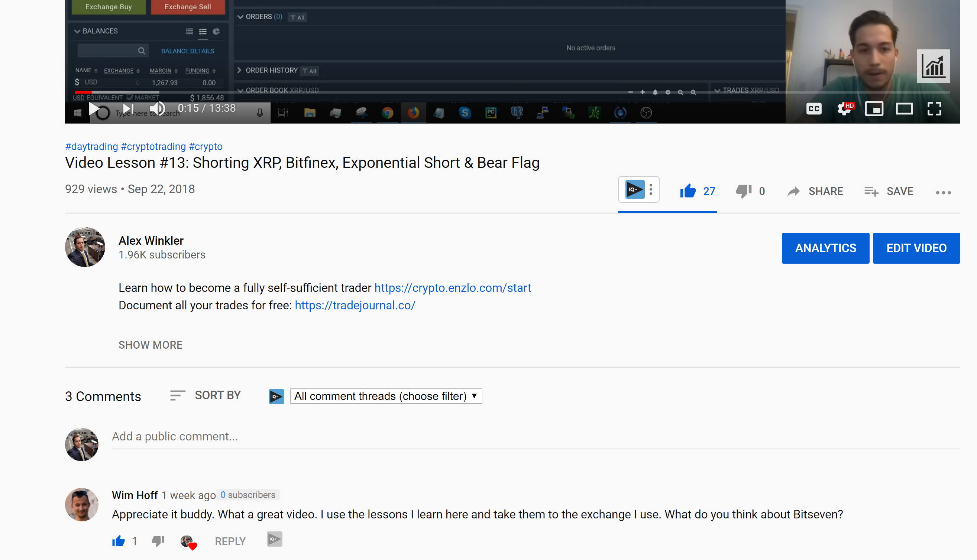Expand the video description with SHOW MORE
The image size is (977, 560).
point(150,345)
